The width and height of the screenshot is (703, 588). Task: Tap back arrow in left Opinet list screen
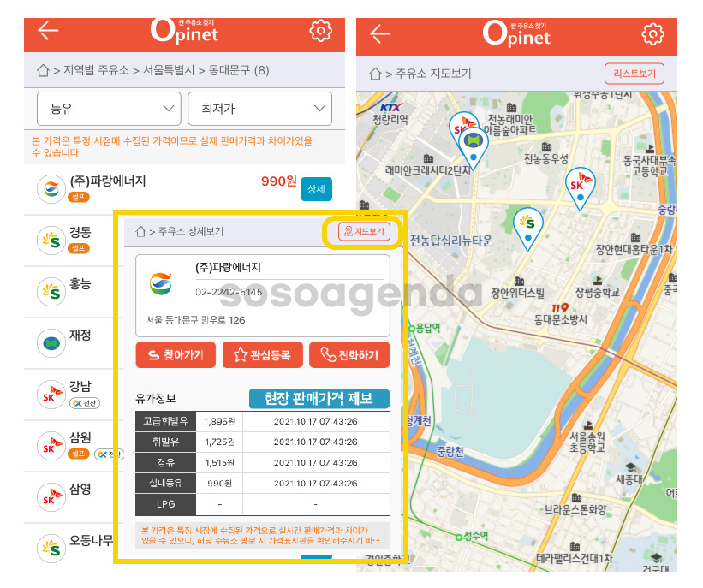(48, 31)
